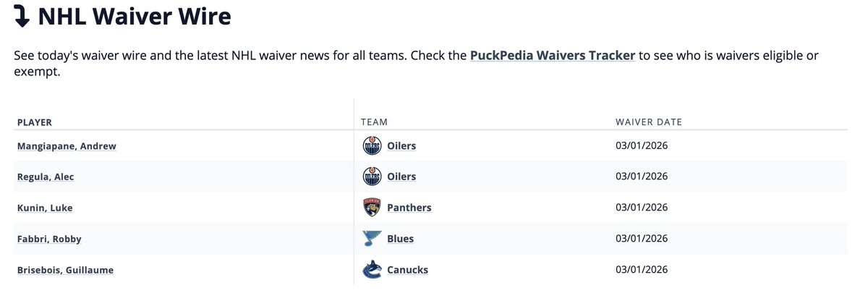The image size is (868, 293).
Task: Click the Florida Panthers logo
Action: (371, 208)
